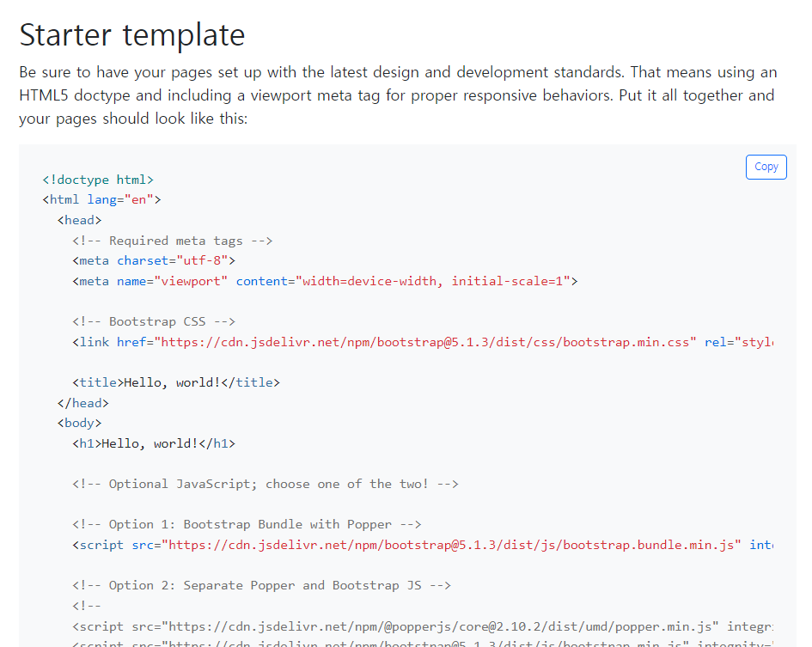Click the bootstrap.bundle.min.js script line
812x647 pixels.
423,546
